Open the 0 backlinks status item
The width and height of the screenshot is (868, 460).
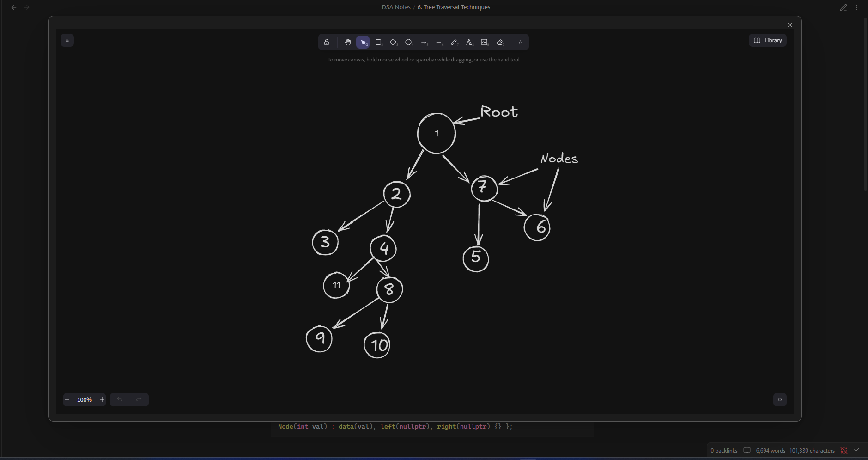tap(724, 450)
